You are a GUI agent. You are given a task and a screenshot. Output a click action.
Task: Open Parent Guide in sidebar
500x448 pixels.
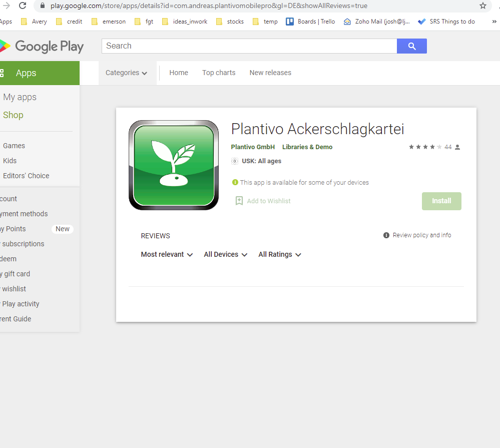click(16, 318)
